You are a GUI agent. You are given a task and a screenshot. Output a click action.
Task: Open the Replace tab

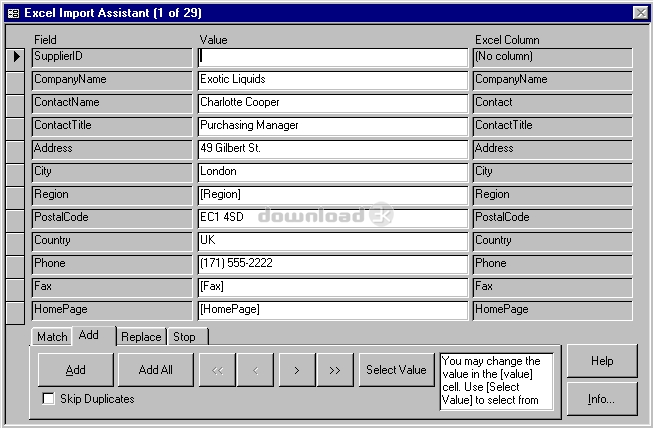point(141,337)
